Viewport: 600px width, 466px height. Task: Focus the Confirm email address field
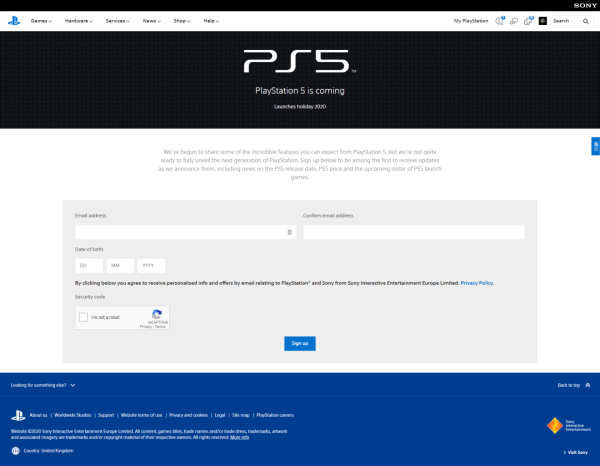pos(414,232)
